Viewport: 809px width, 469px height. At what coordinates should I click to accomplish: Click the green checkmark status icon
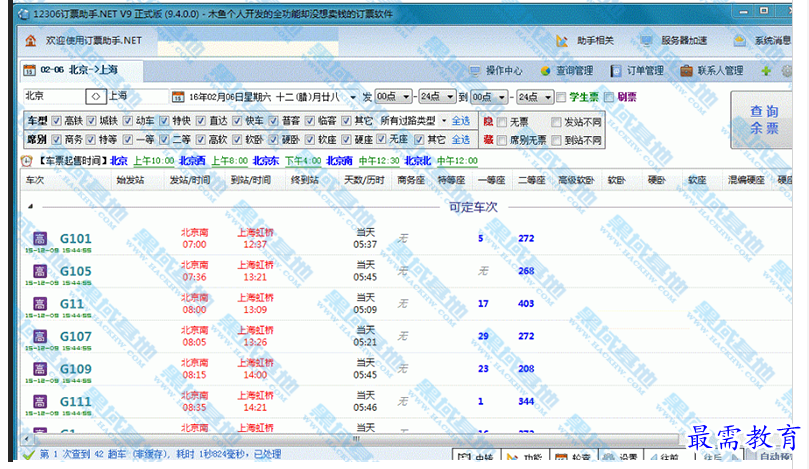point(29,454)
